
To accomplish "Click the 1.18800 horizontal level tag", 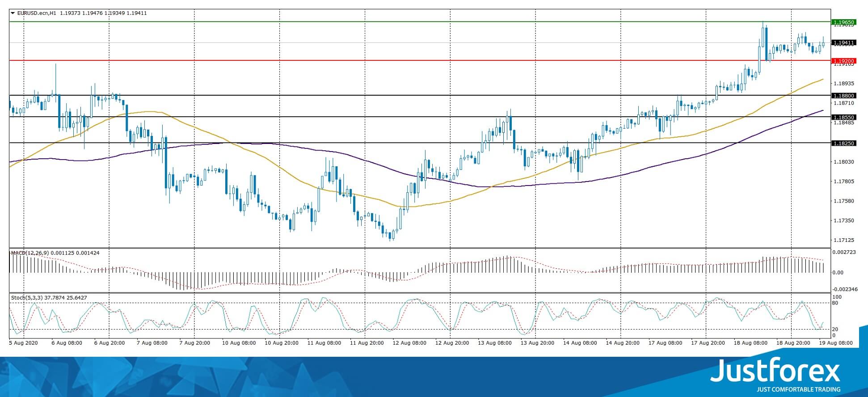I will 843,96.
